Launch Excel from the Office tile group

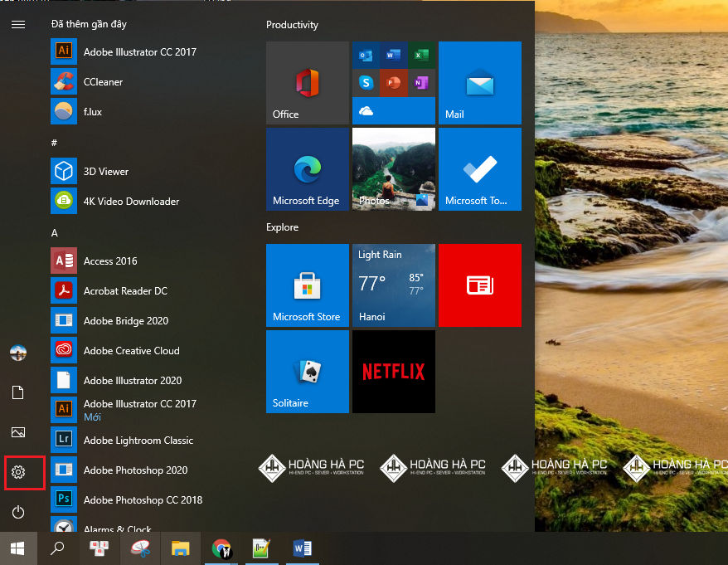tap(421, 56)
